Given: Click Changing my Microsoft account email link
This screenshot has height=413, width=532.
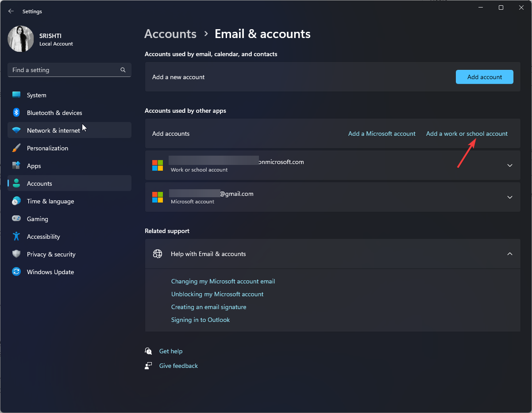Looking at the screenshot, I should coord(223,281).
